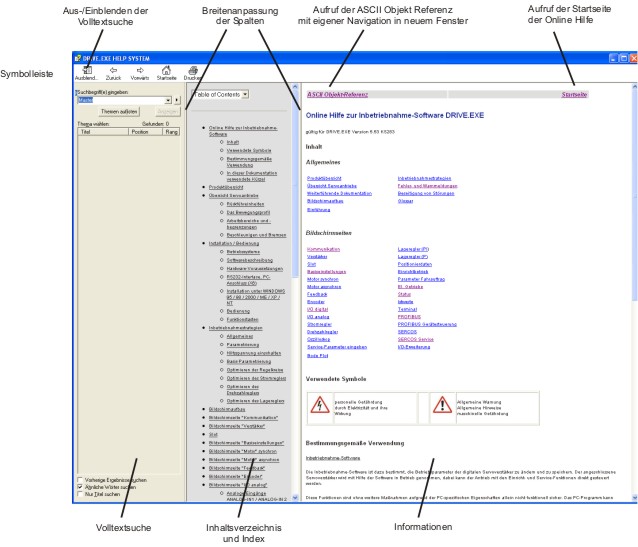The height and width of the screenshot is (547, 638).
Task: Open 'Das Bewegungsprofil' in table of contents
Action: pos(248,212)
